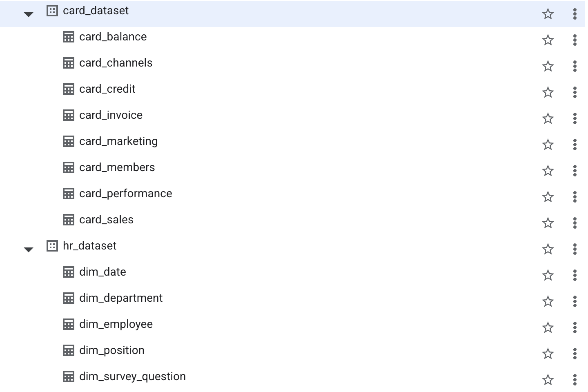The width and height of the screenshot is (588, 392).
Task: Collapse the hr_dataset tree node
Action: pyautogui.click(x=29, y=249)
